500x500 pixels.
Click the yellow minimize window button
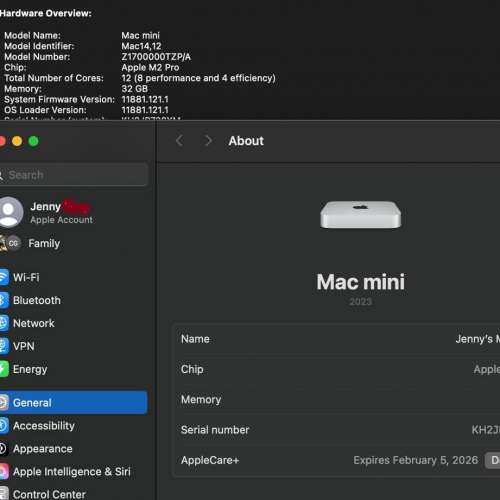pos(17,141)
